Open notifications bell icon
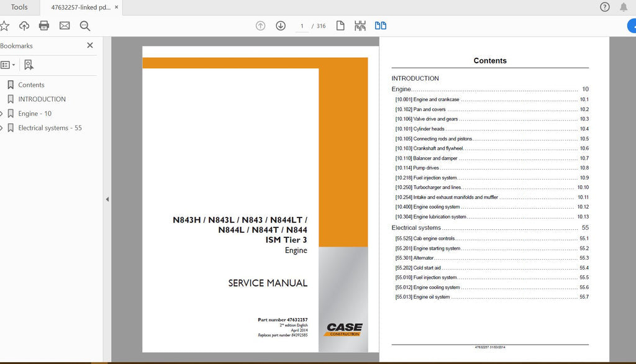Screen dimensions: 636x364 (624, 7)
